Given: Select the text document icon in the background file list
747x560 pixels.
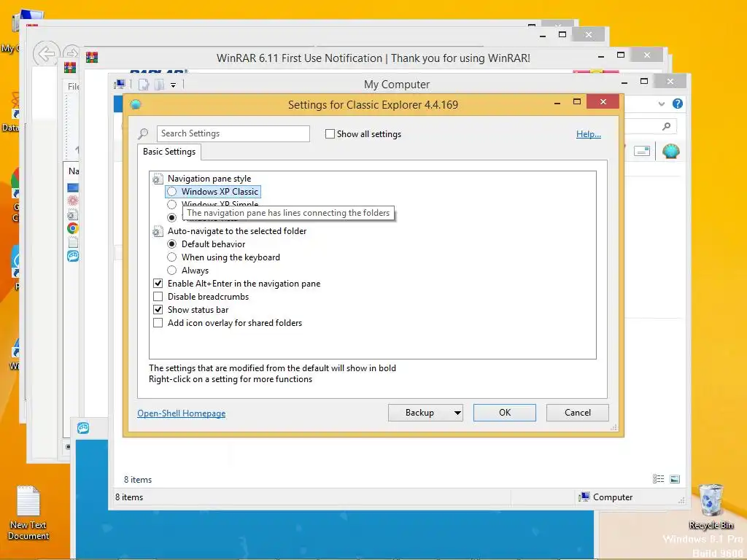Looking at the screenshot, I should [73, 242].
